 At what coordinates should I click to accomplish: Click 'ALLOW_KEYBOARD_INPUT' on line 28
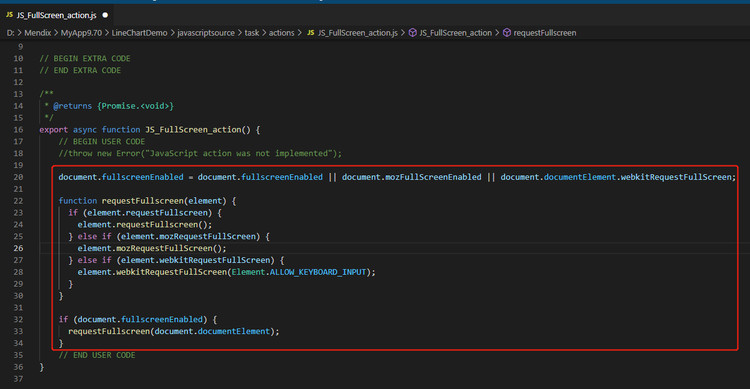[318, 272]
